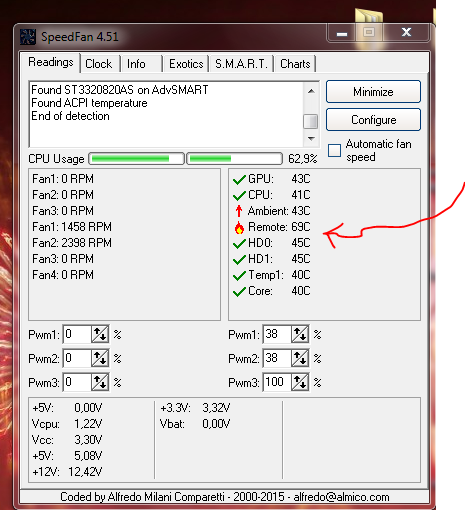
Task: Click the '+12V: 12,42V' voltage reading
Action: [x=67, y=472]
